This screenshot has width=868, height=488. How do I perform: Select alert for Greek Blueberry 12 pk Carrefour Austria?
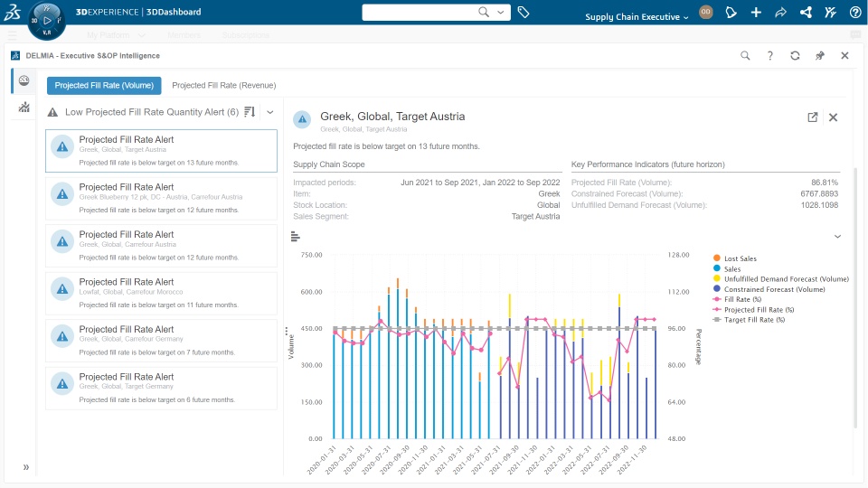click(161, 199)
